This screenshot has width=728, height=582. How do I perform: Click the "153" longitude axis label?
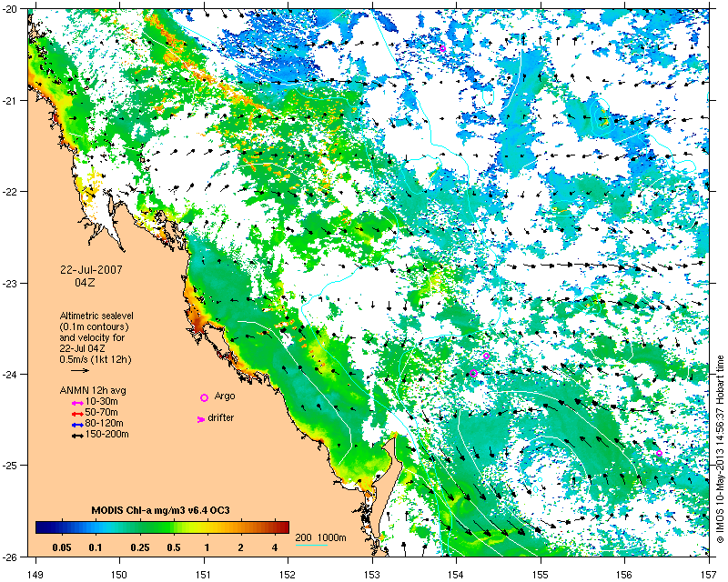(x=372, y=575)
